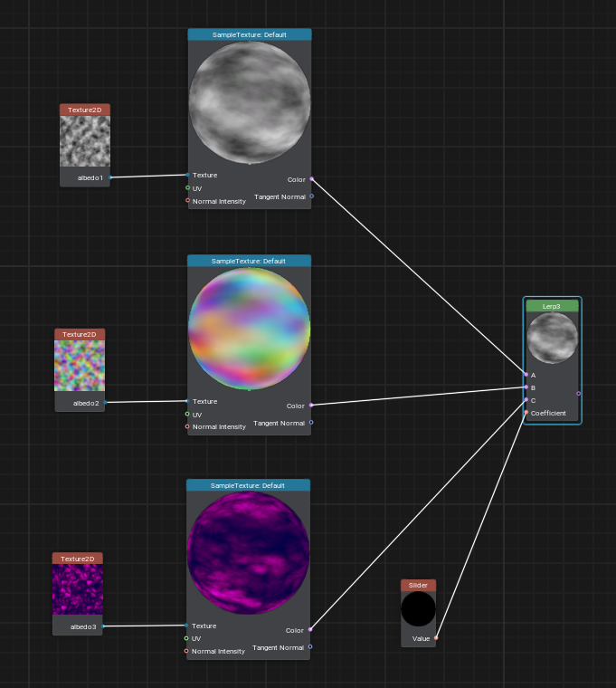Click the albedo3 Texture2D output port

(103, 626)
